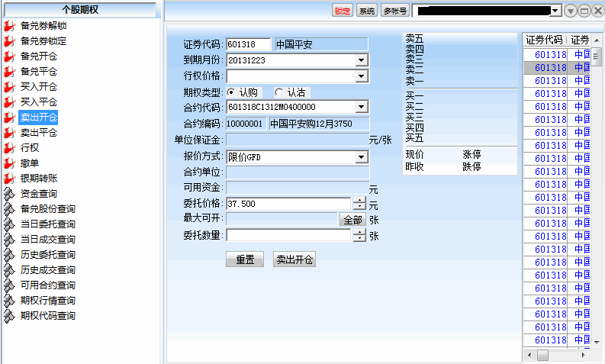Click the 多帐号 button
This screenshot has height=364, width=605.
(395, 11)
